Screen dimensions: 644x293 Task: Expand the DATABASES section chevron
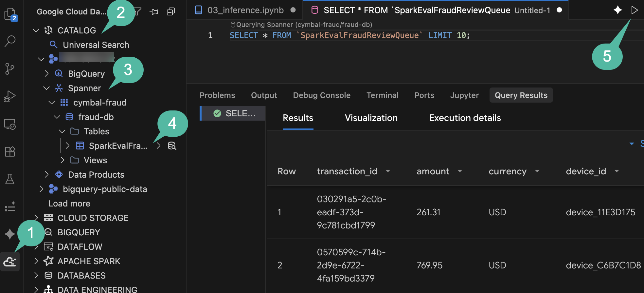coord(36,276)
